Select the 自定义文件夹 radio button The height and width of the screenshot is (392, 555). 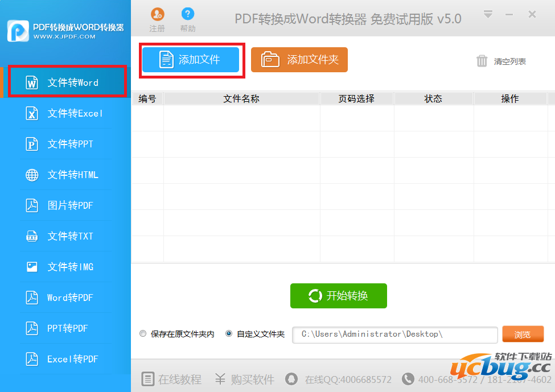(229, 333)
